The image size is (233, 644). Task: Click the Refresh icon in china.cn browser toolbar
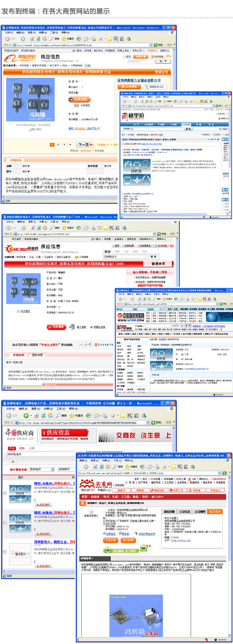tap(43, 416)
